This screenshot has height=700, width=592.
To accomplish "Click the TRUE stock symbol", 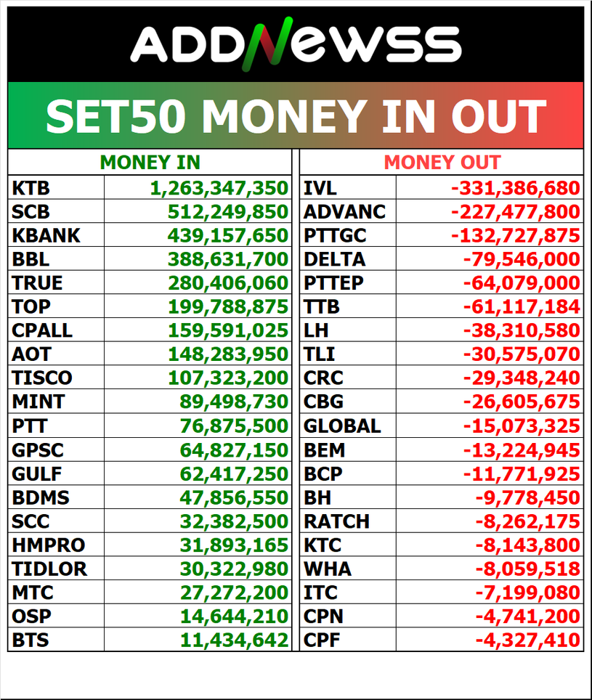I will [37, 283].
